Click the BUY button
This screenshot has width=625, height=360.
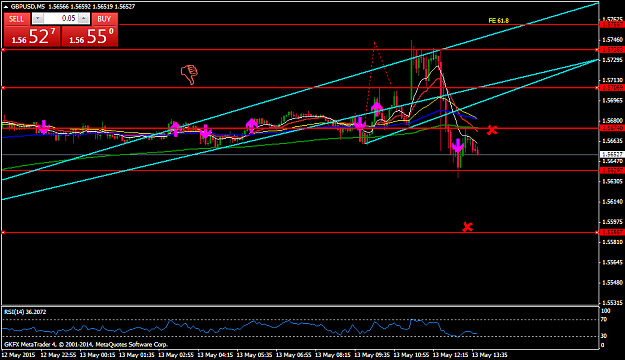104,19
